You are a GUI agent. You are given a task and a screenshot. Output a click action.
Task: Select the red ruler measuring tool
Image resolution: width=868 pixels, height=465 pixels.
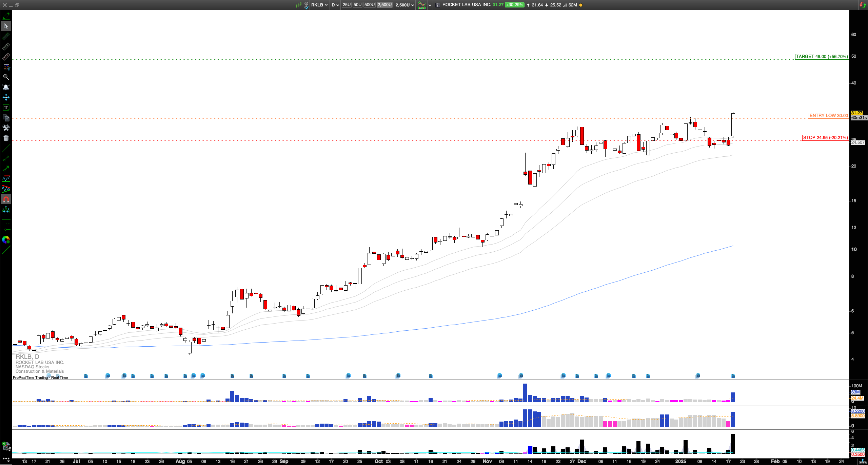click(6, 57)
